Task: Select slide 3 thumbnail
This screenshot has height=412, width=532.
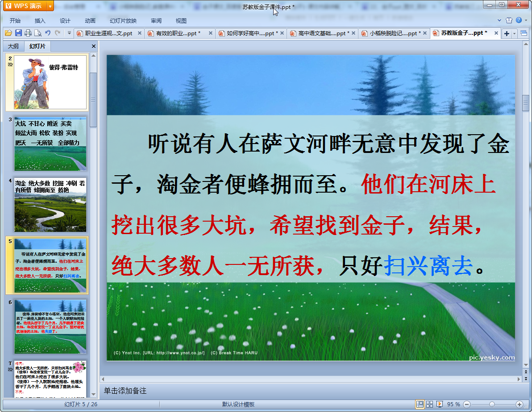Action: click(50, 144)
